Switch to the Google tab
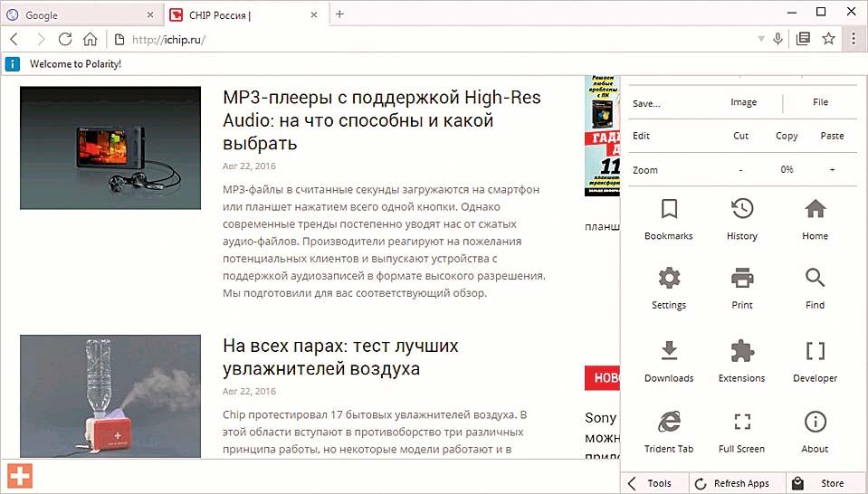Screen dimensions: 868x494 (81, 14)
